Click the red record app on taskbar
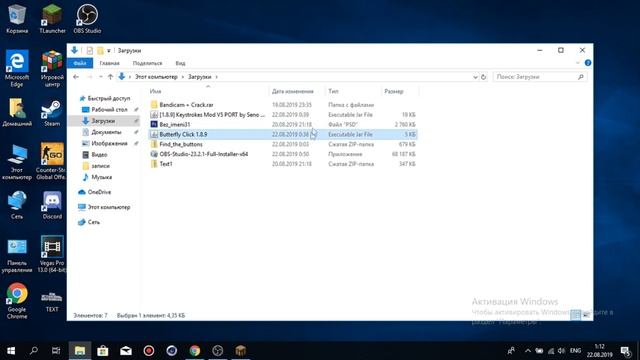This screenshot has height=360, width=640. point(149,351)
